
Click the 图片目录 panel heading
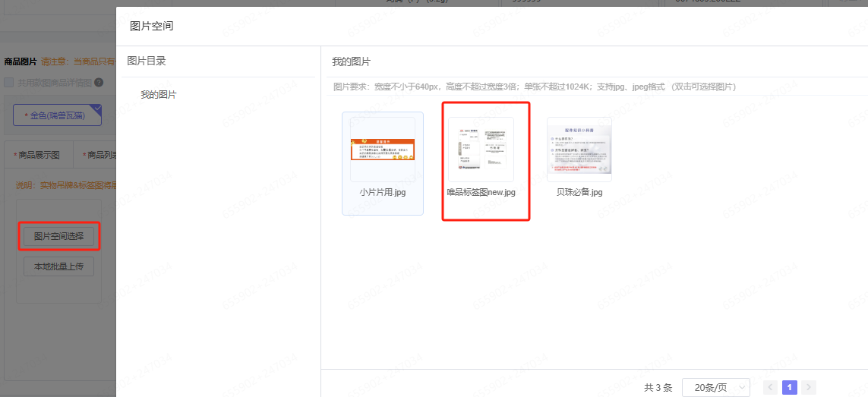click(147, 61)
